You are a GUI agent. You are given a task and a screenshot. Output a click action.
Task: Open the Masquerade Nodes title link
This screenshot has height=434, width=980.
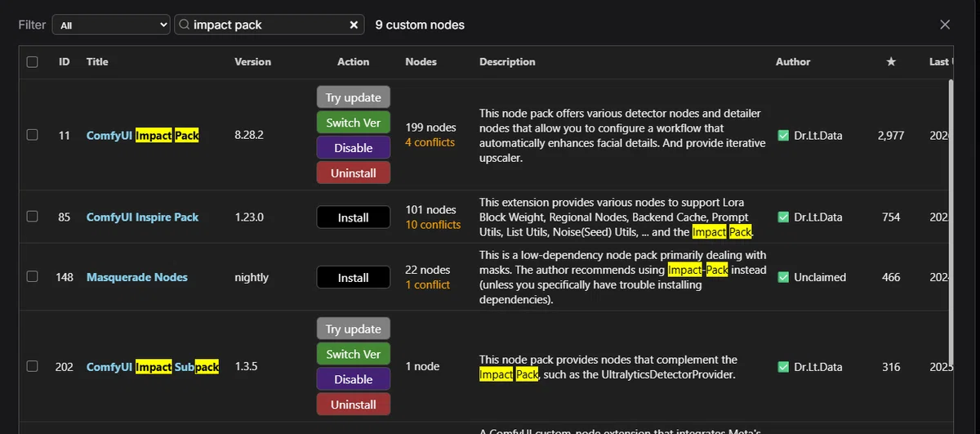137,277
